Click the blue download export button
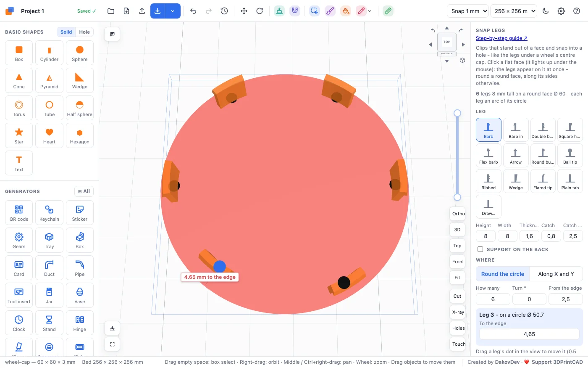588x368 pixels. click(x=157, y=11)
